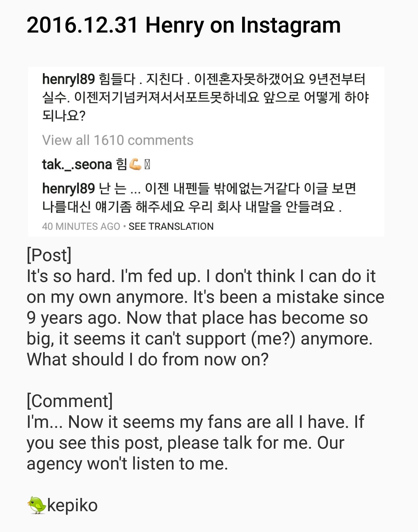The image size is (418, 532).
Task: Click the [Comment] heading label
Action: [x=70, y=401]
